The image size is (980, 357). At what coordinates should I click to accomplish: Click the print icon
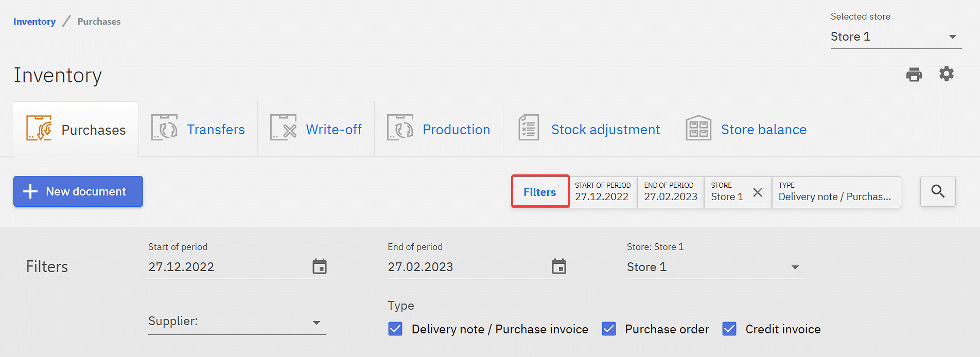(914, 75)
